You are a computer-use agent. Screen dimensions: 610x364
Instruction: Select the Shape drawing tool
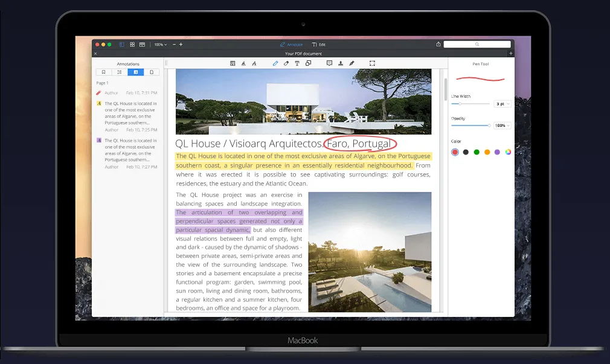[x=308, y=63]
